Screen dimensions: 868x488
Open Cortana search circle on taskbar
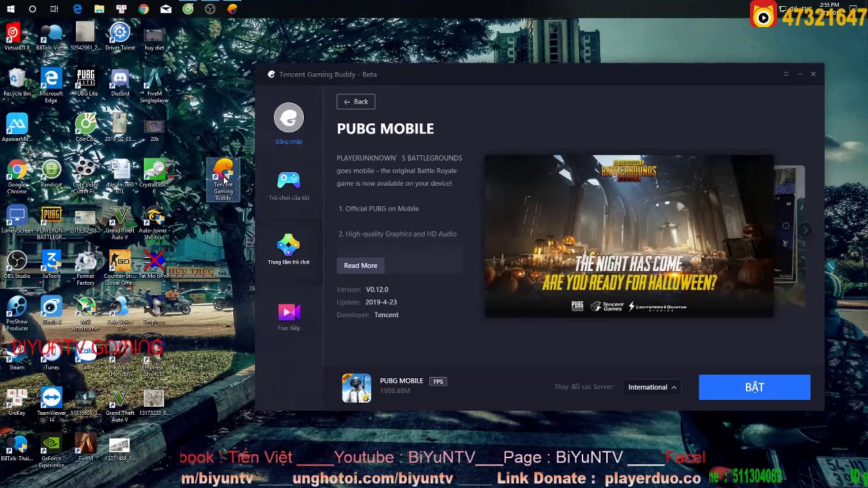33,9
